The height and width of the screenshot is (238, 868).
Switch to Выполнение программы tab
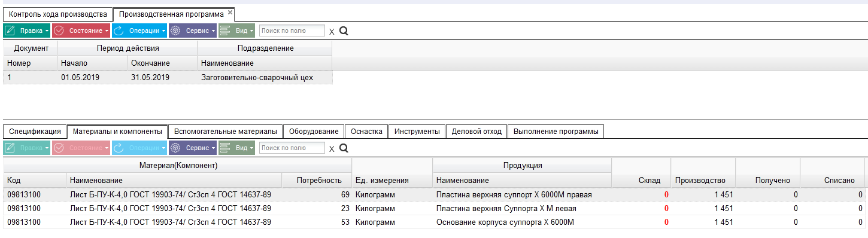click(x=556, y=131)
